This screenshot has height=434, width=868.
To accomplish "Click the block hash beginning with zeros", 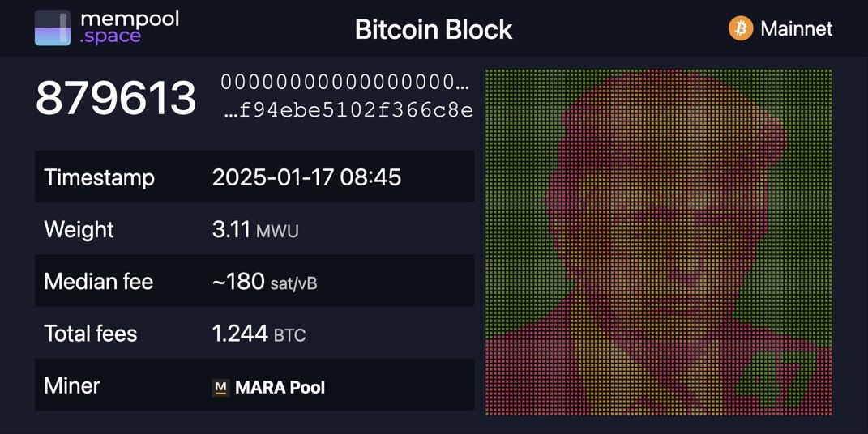I will (344, 83).
